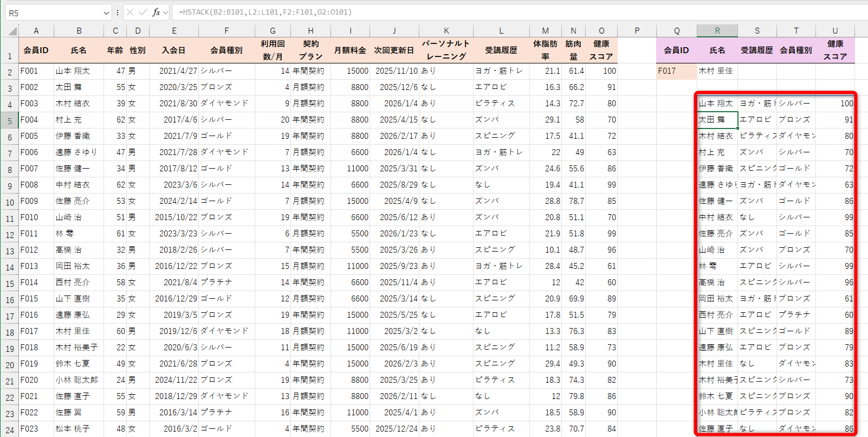Expand the fx function dropdown chevron
This screenshot has width=868, height=437.
[166, 12]
